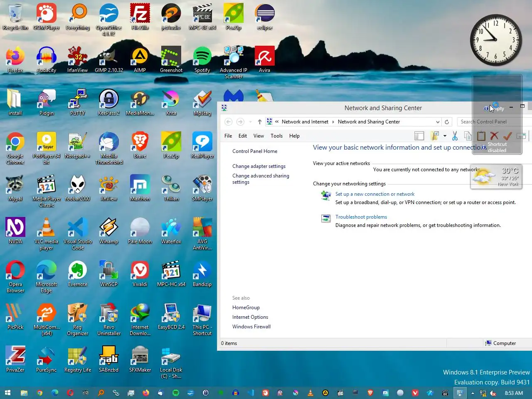Select the Notepad++ desktop icon
The image size is (532, 399).
78,145
